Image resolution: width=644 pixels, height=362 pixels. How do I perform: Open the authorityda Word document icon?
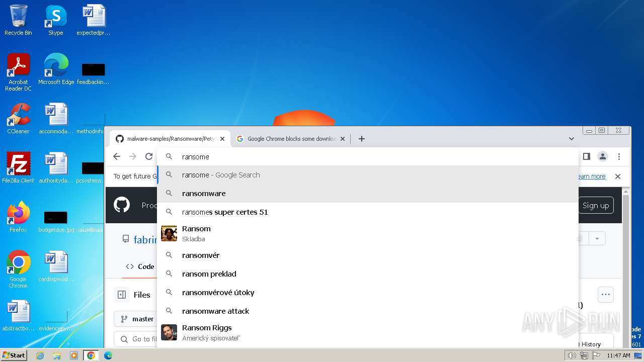56,168
